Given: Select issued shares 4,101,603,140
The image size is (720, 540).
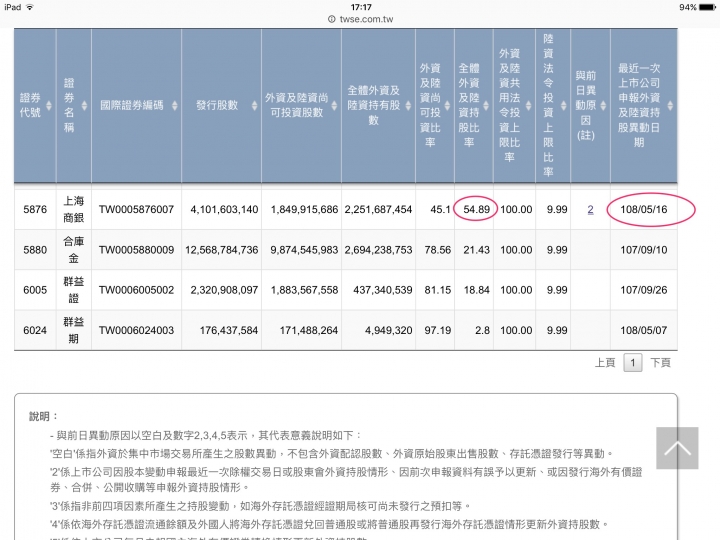Looking at the screenshot, I should (224, 209).
